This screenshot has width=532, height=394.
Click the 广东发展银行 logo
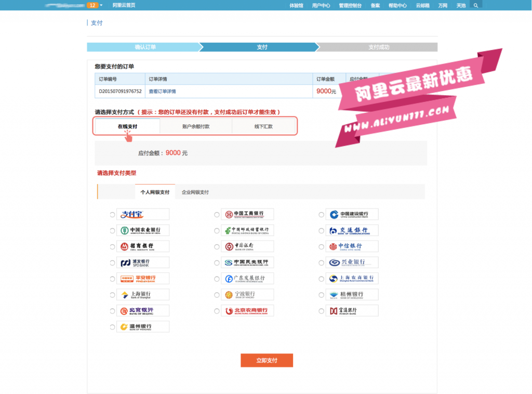click(247, 279)
